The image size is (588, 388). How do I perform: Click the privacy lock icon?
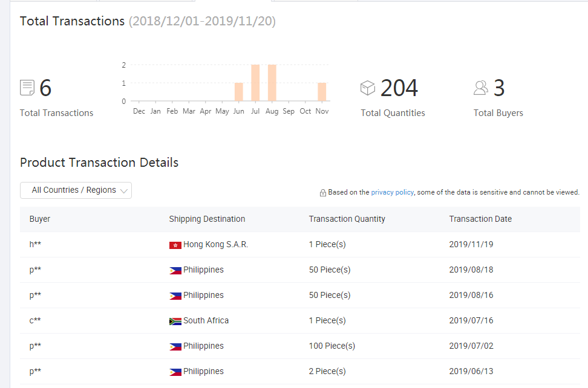[323, 193]
